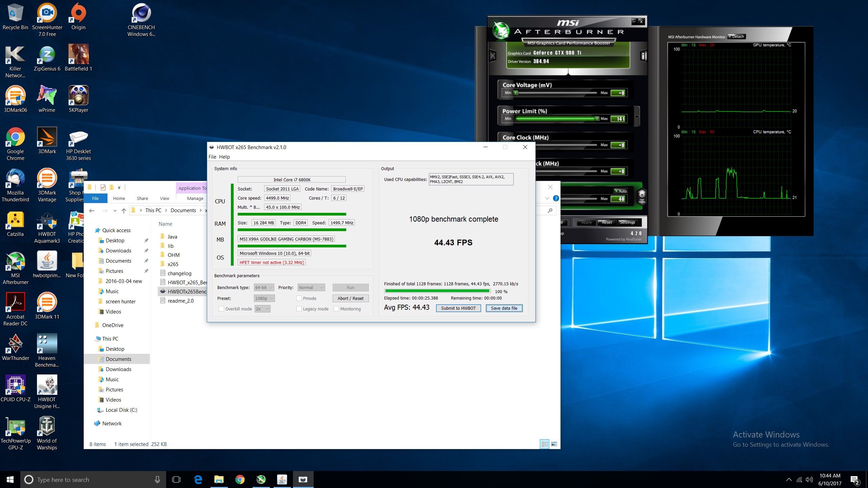Open Heaven Benchmark desktop icon
The image size is (868, 488).
47,351
